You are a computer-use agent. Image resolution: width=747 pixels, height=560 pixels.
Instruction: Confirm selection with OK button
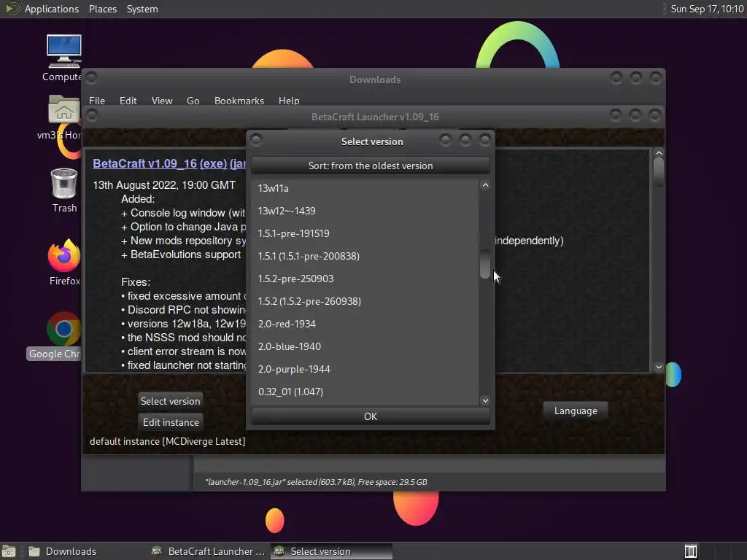[x=370, y=416]
